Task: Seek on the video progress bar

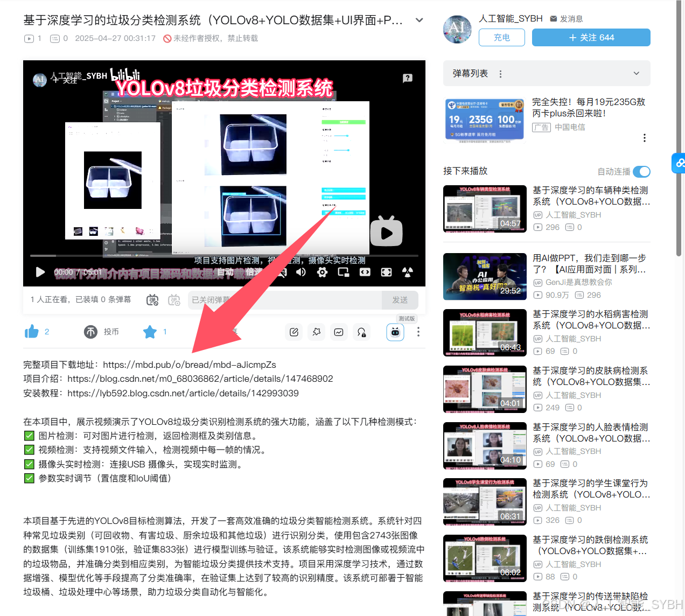Action: tap(224, 255)
